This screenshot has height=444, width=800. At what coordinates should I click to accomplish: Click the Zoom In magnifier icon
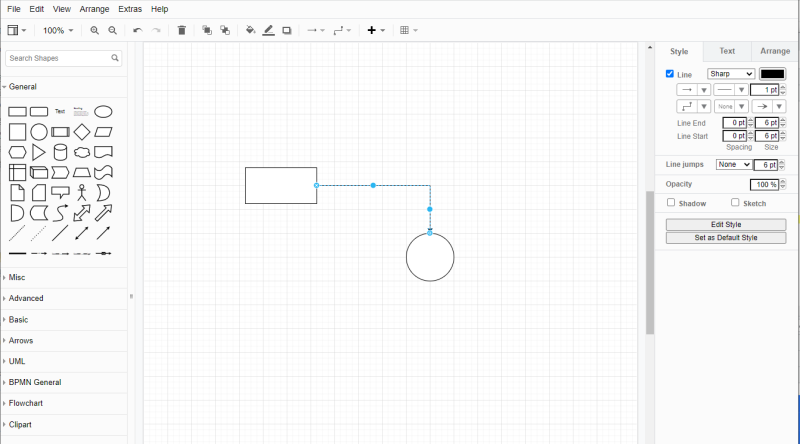(x=94, y=31)
